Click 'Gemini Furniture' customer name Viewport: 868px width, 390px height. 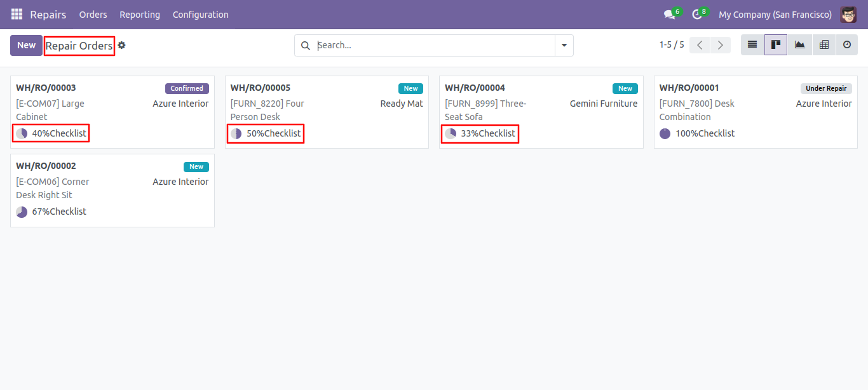604,104
